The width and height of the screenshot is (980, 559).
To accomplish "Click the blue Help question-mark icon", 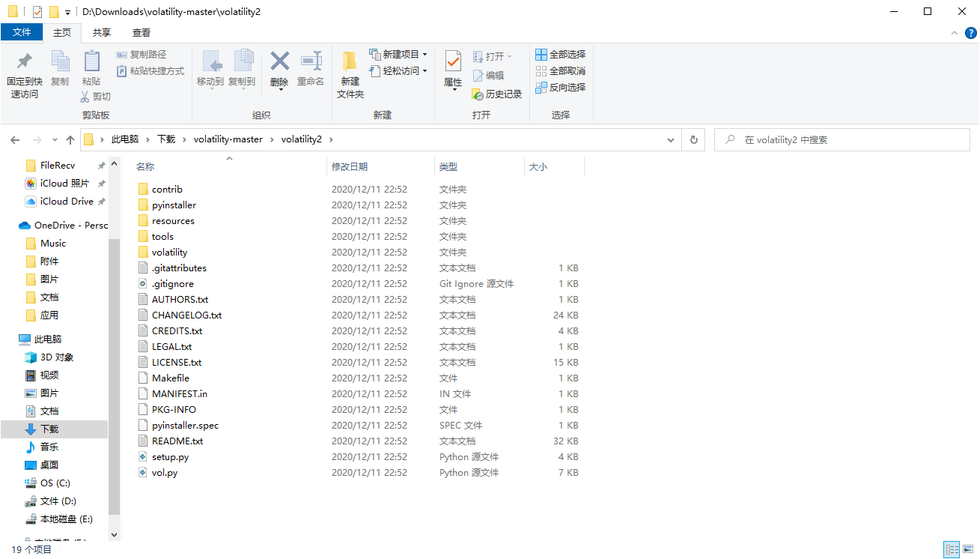I will (970, 33).
